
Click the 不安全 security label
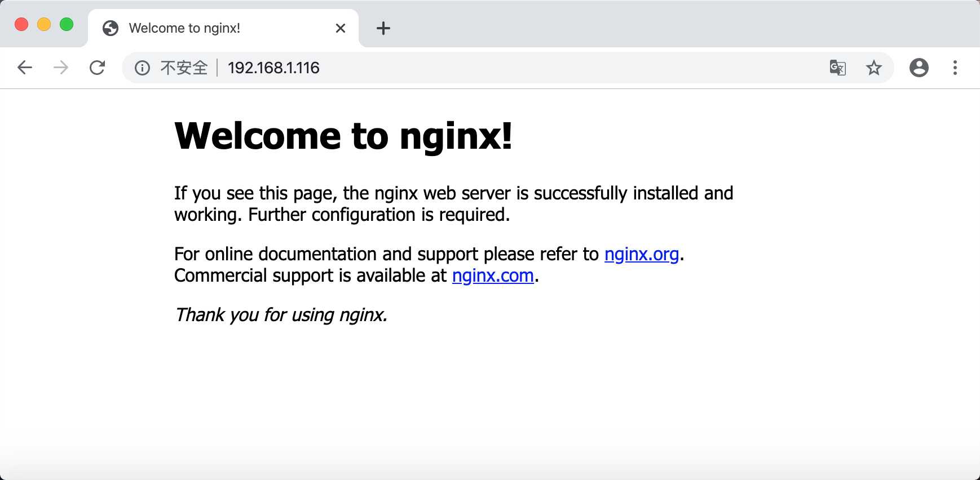tap(184, 68)
